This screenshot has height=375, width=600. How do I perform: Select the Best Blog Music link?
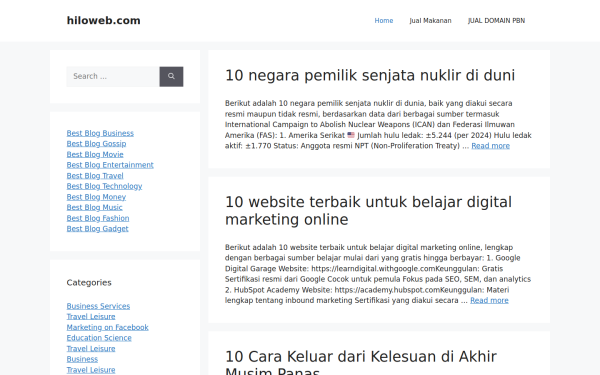point(94,207)
